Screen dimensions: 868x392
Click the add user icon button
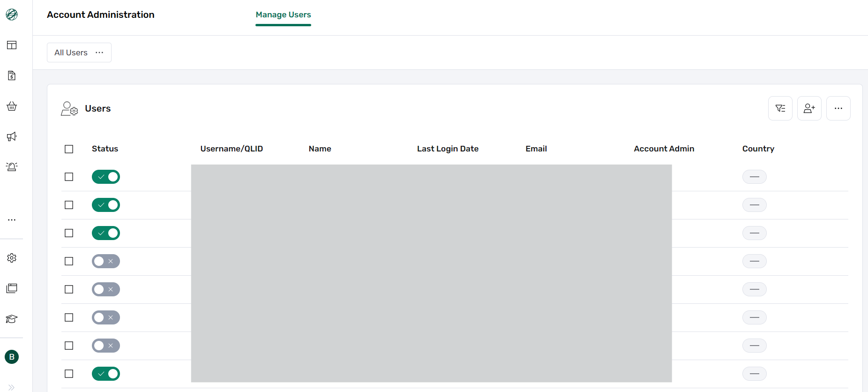pos(809,108)
